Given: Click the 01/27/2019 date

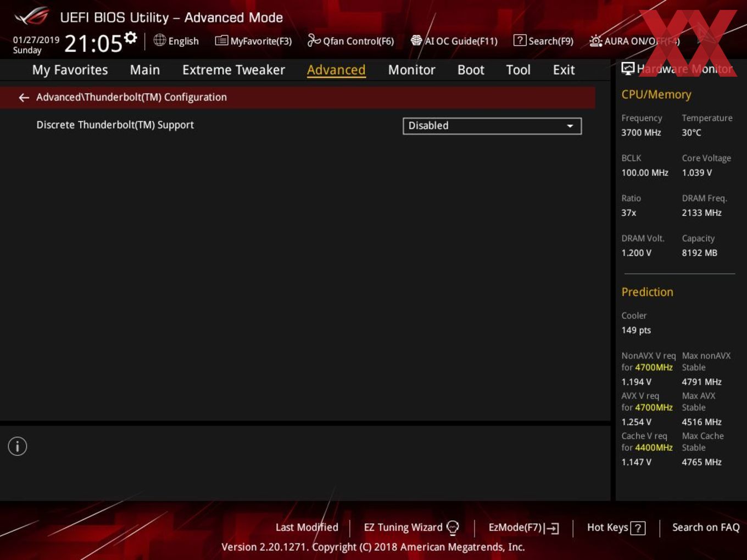Looking at the screenshot, I should [36, 40].
